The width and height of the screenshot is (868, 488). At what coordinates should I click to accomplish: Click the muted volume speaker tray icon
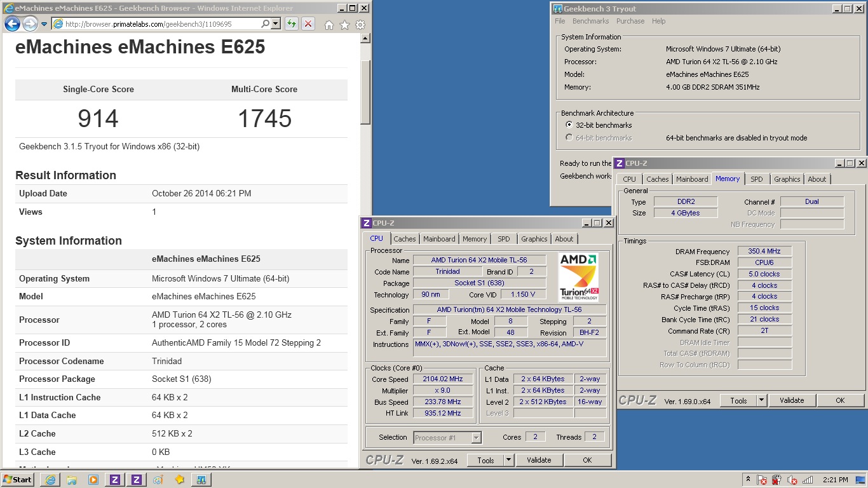(x=792, y=480)
